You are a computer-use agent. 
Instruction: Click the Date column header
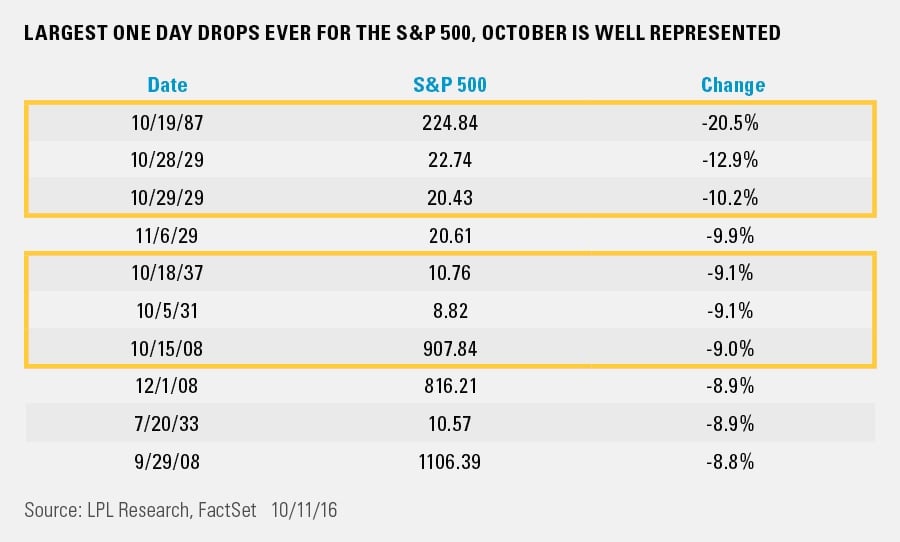click(167, 85)
